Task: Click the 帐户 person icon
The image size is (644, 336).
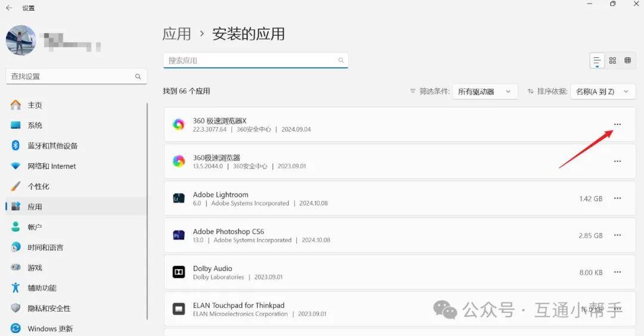Action: [x=16, y=227]
